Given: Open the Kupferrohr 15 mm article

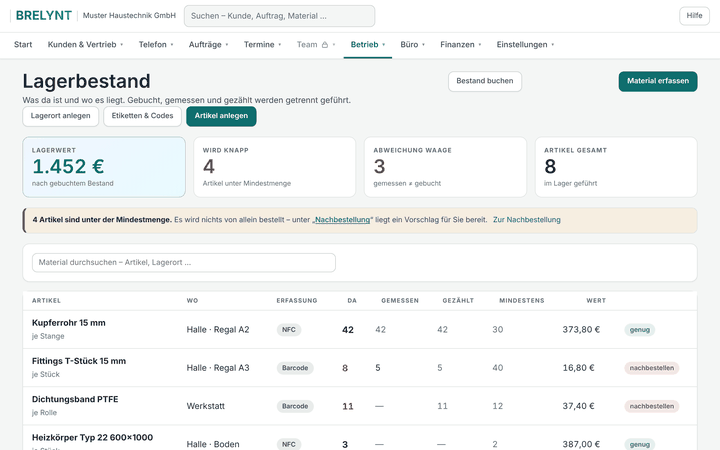Looking at the screenshot, I should coord(69,323).
